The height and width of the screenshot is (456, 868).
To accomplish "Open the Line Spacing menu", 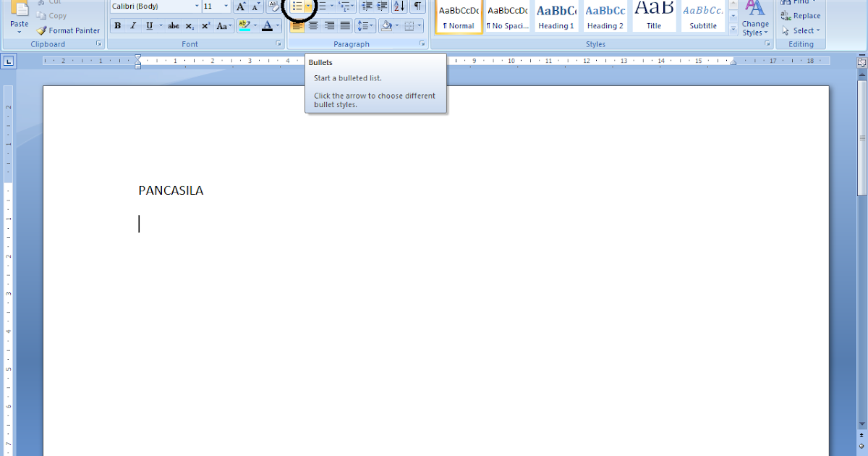I will click(x=365, y=26).
